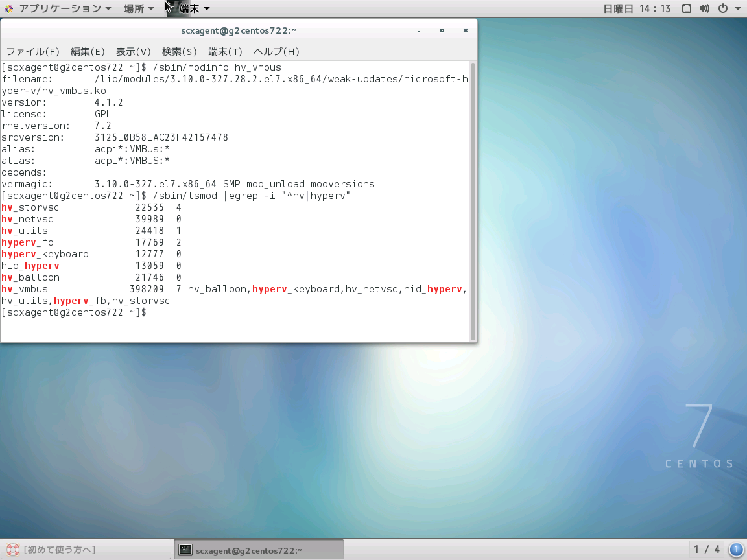Click the speaker volume icon in top panel

click(x=704, y=8)
